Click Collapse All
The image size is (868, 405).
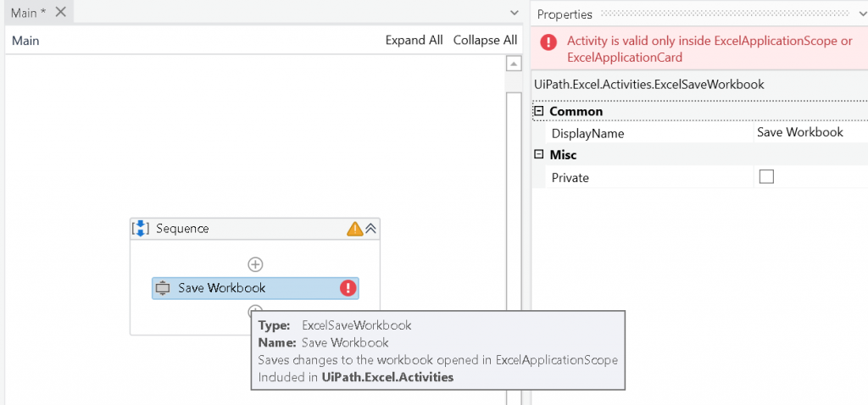coord(485,41)
